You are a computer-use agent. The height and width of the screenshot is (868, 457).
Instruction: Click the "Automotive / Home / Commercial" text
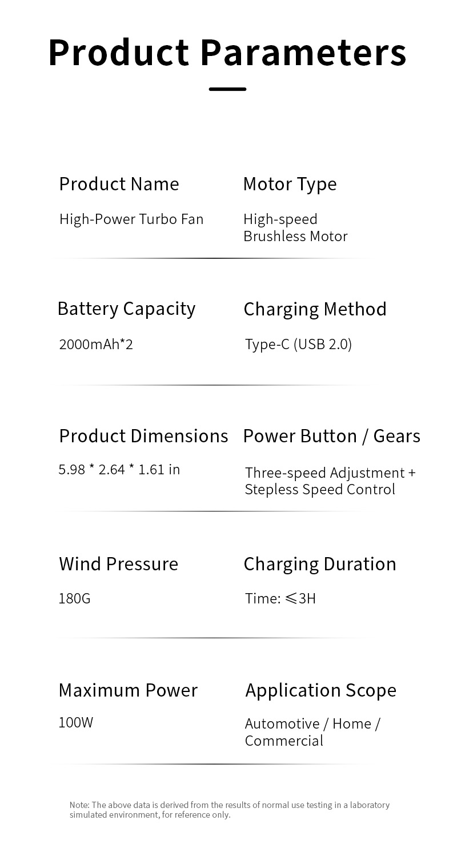coord(312,732)
